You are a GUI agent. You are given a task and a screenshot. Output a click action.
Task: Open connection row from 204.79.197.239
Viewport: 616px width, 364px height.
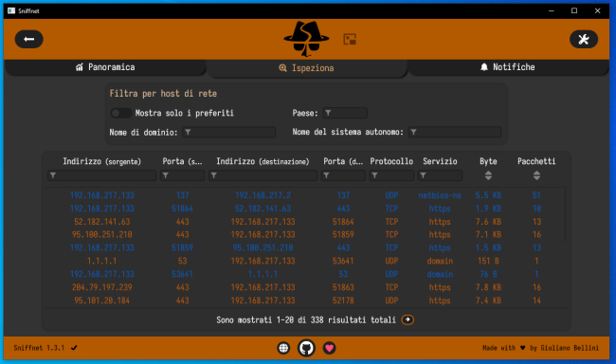305,287
